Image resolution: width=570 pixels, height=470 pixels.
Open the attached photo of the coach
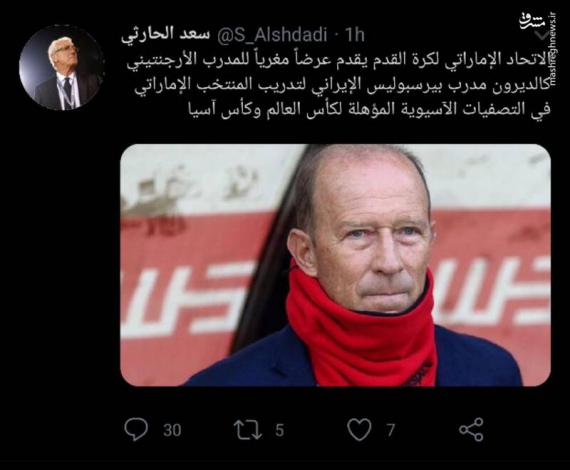tap(335, 265)
